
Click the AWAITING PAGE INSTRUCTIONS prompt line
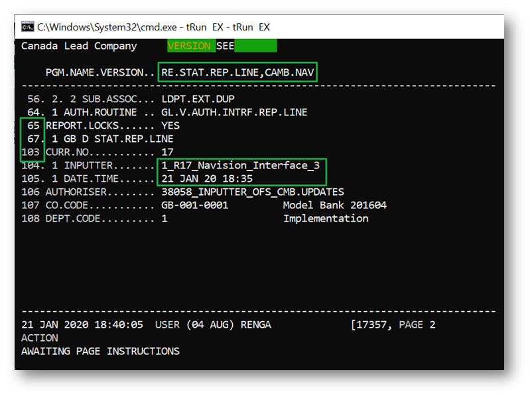coord(100,351)
